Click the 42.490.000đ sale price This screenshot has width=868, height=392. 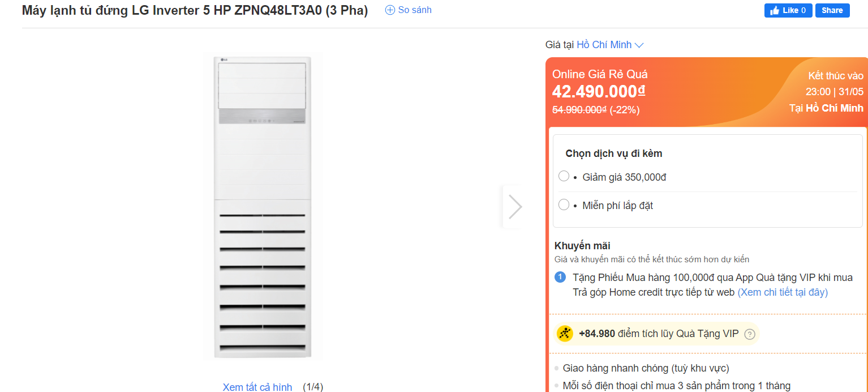point(599,91)
